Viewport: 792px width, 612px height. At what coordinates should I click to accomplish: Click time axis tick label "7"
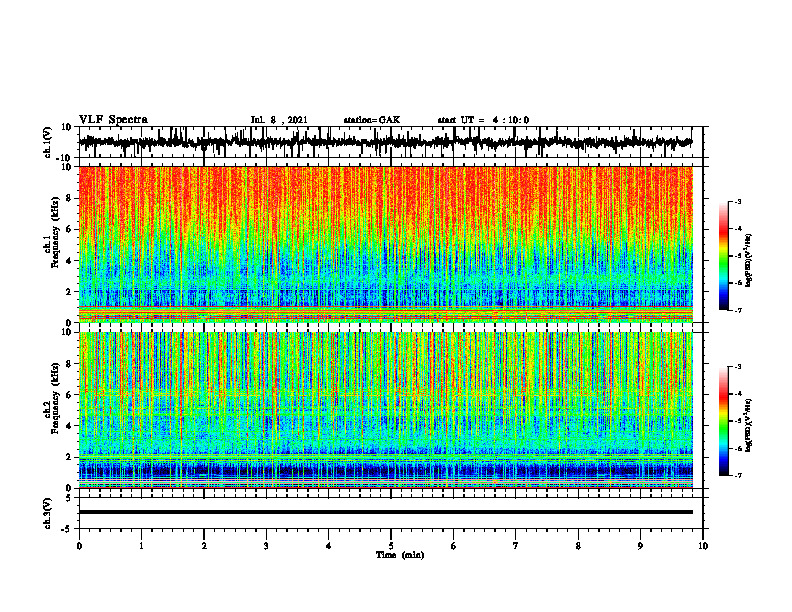516,546
